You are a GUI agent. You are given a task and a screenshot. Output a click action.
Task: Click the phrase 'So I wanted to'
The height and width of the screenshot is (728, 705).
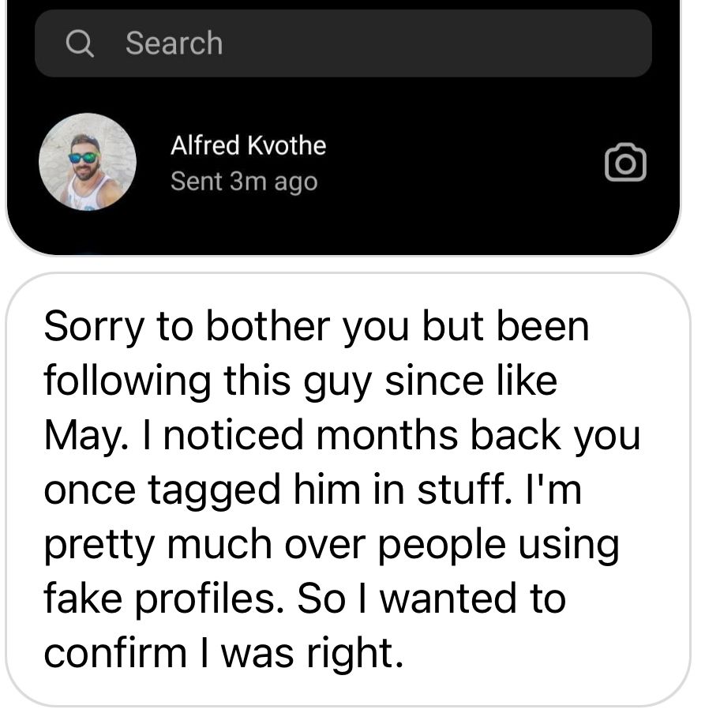[x=431, y=599]
